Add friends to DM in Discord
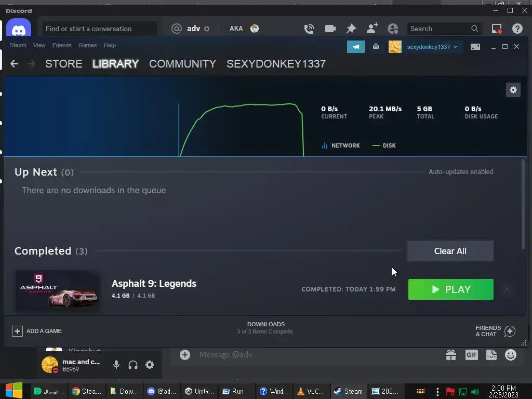The image size is (532, 399). click(x=372, y=28)
